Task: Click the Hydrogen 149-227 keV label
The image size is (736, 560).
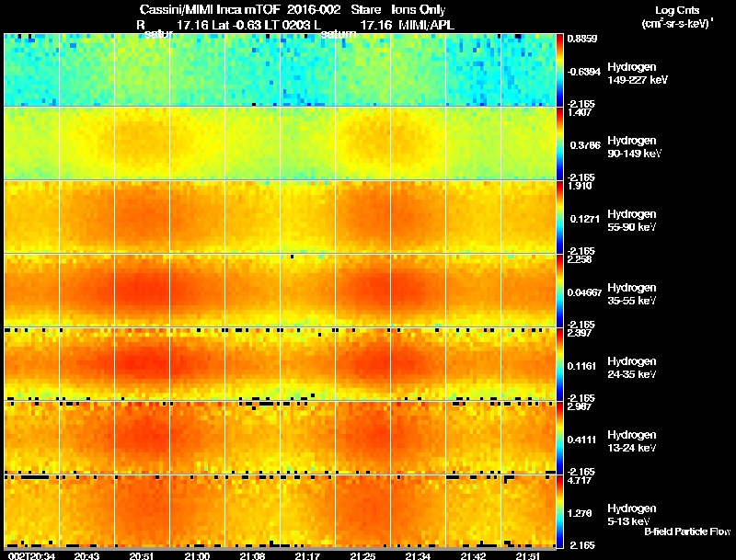Action: pos(637,74)
